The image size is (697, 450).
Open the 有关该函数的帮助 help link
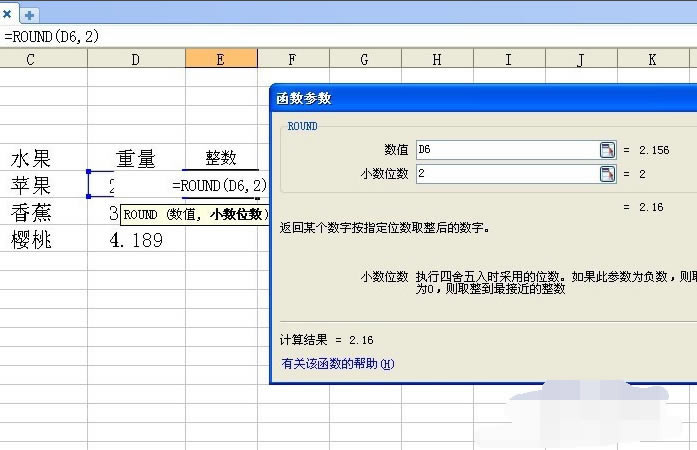[x=337, y=364]
